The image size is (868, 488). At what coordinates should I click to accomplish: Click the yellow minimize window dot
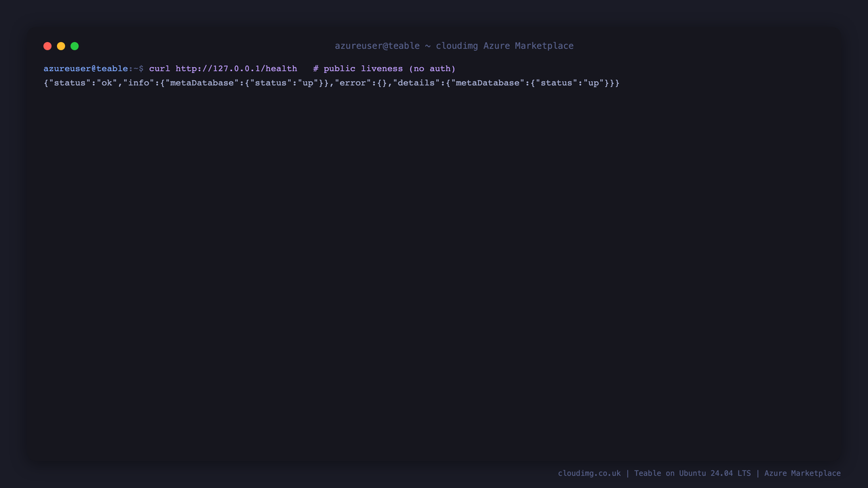[61, 46]
